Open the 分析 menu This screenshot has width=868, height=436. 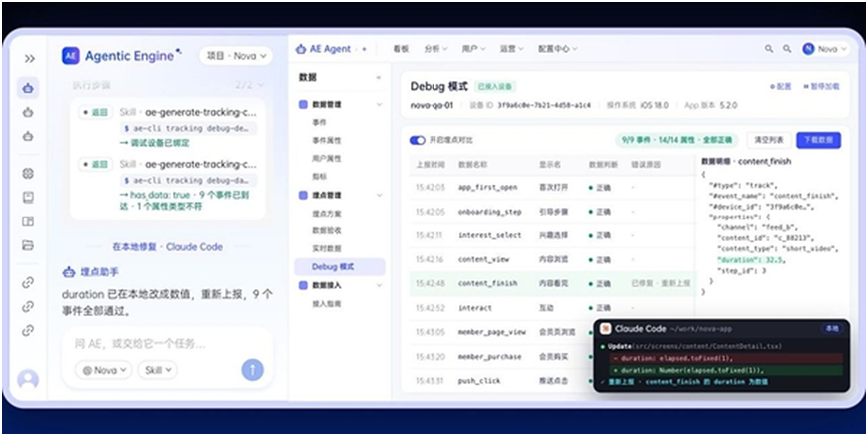point(435,49)
